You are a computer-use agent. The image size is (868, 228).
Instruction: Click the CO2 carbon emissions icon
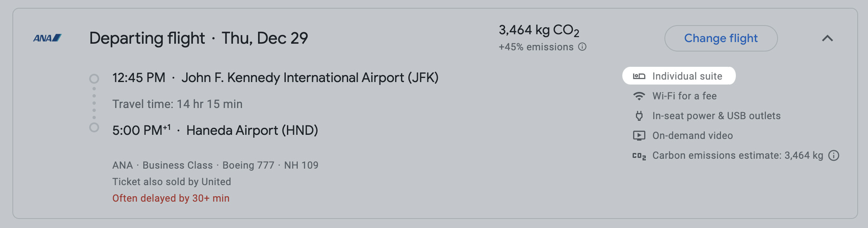click(x=639, y=156)
